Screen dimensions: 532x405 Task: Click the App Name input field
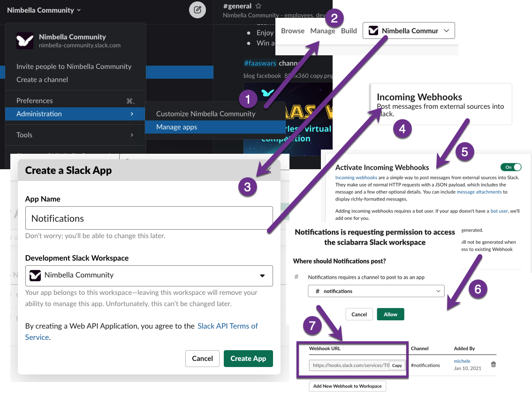(149, 218)
